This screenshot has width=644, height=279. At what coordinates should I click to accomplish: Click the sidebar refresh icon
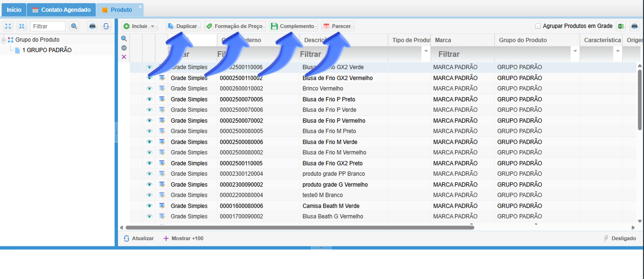[x=106, y=26]
